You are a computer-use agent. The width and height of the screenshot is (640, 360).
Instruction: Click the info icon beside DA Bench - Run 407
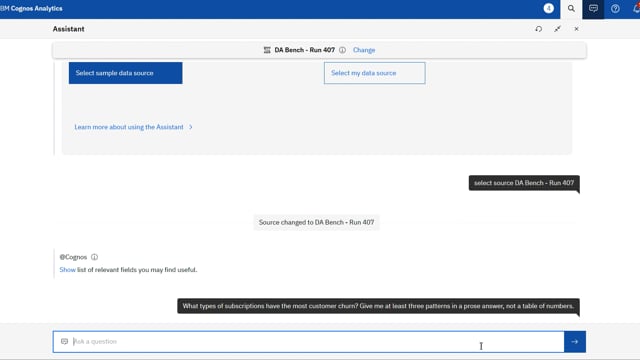(342, 50)
